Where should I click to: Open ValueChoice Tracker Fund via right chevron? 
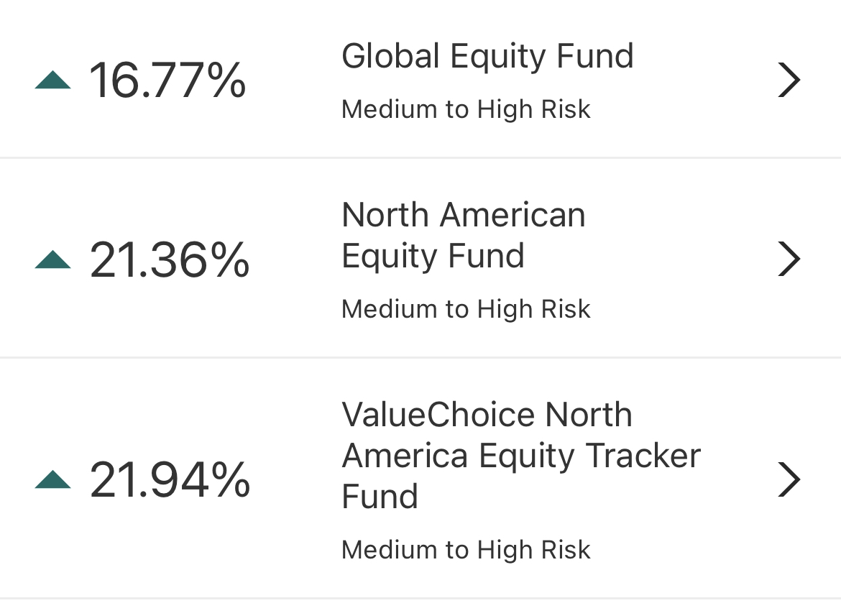(x=789, y=480)
